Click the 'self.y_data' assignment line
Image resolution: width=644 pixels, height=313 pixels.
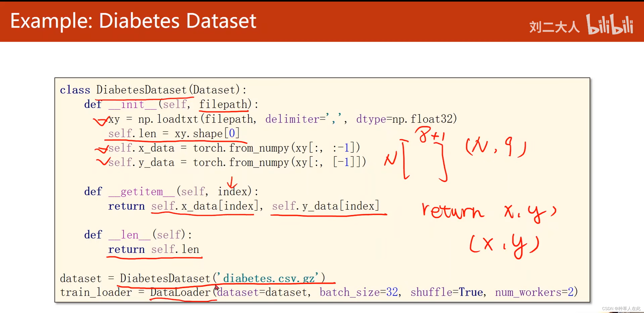pyautogui.click(x=237, y=162)
